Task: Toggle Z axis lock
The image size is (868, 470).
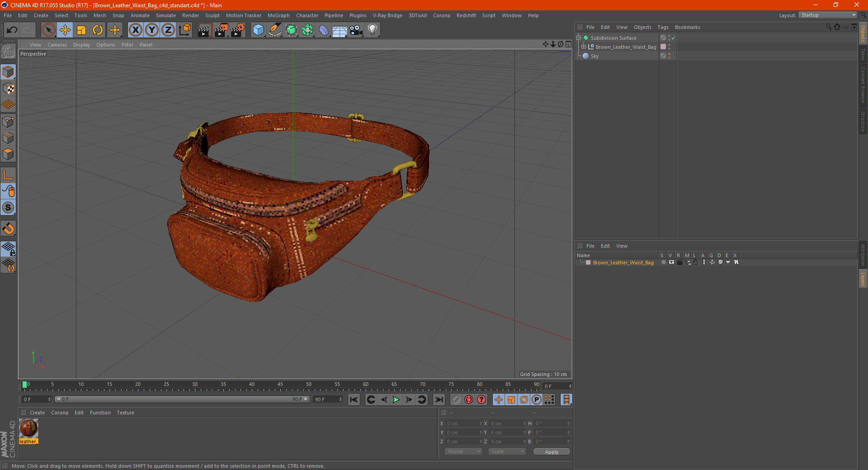Action: (x=168, y=30)
